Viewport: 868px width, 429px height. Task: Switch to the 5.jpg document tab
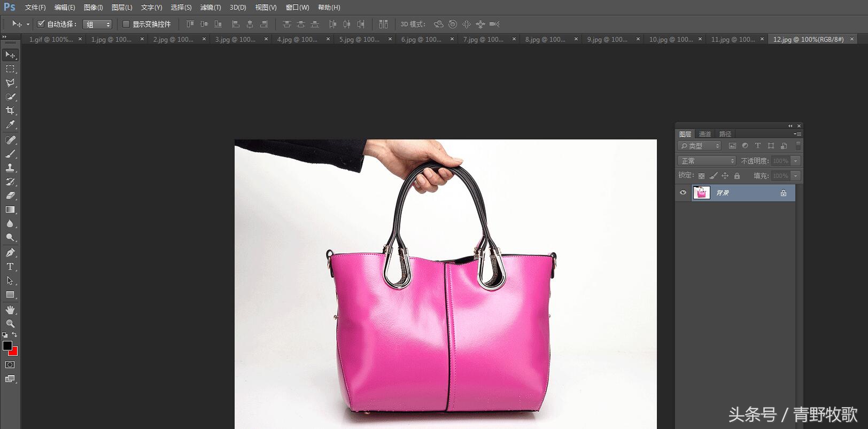click(x=359, y=40)
